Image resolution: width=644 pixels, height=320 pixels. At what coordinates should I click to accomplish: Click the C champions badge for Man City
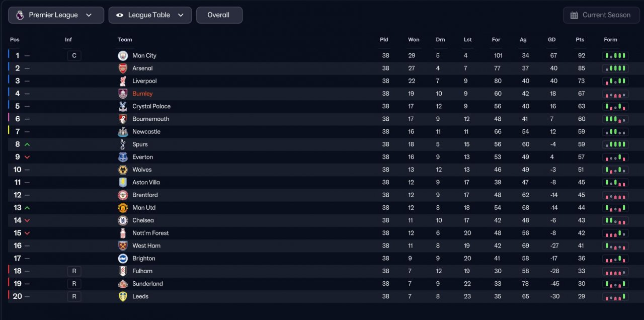pos(74,56)
